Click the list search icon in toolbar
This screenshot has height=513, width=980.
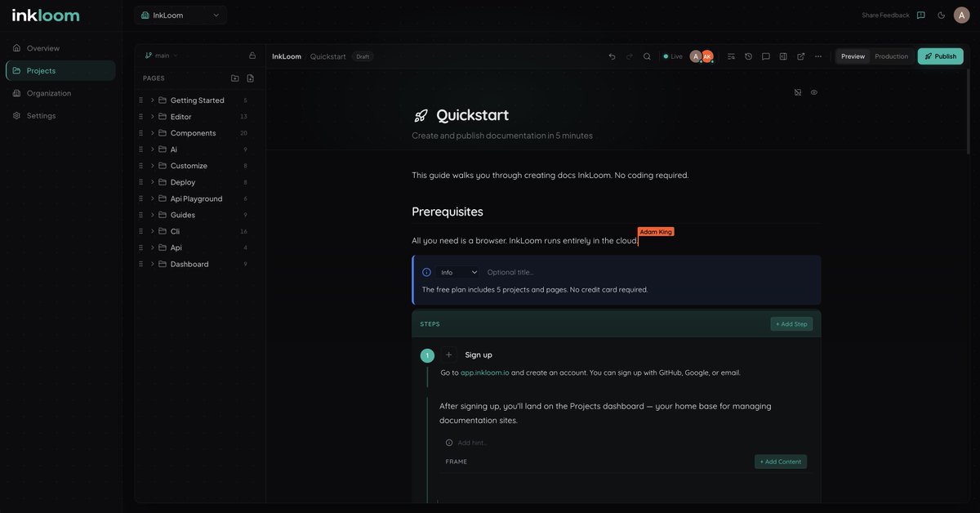731,56
